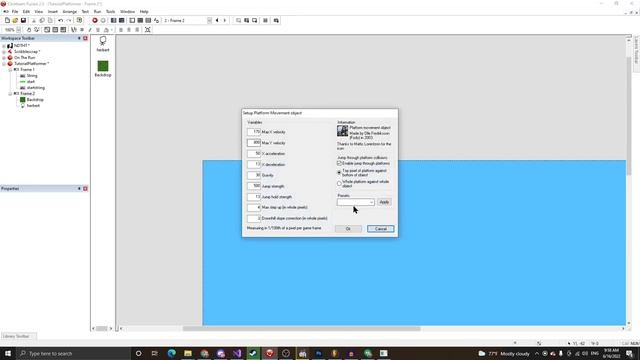Toggle Enable jump through platforms checkbox
The height and width of the screenshot is (360, 640).
[339, 163]
